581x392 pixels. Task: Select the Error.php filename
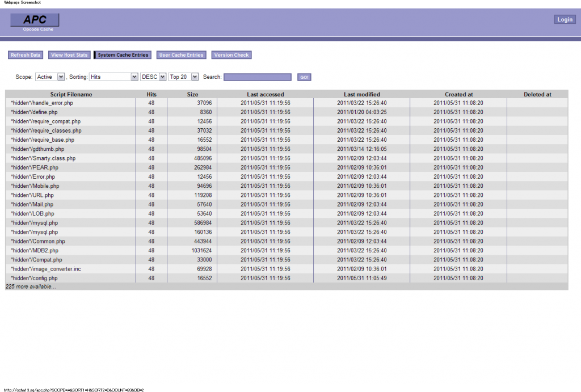tap(33, 177)
